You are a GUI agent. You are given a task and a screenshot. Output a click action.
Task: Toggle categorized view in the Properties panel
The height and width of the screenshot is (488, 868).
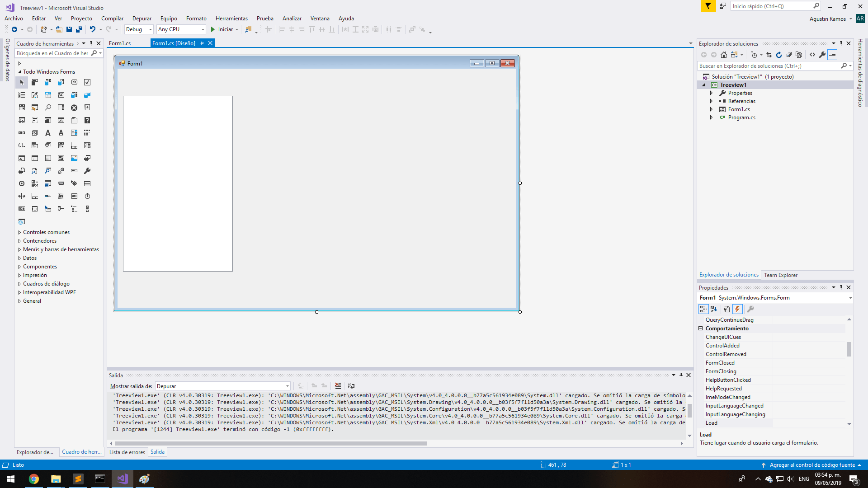click(x=703, y=309)
